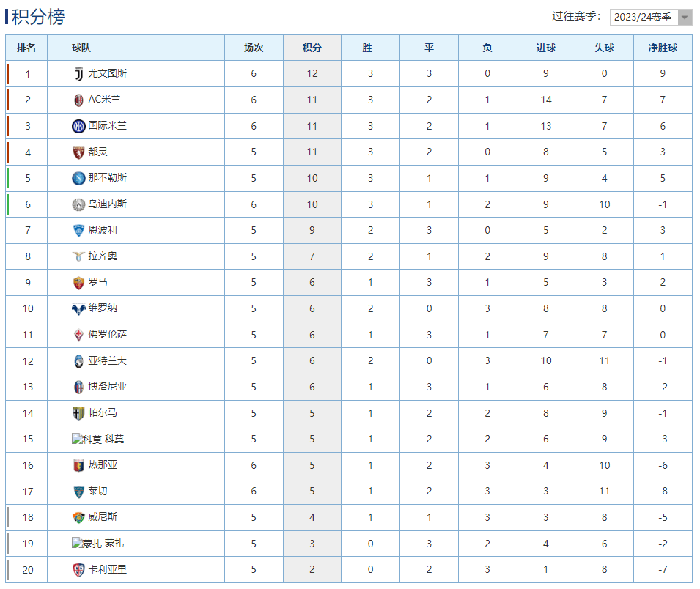Click the 进球 column header
Image resolution: width=700 pixels, height=589 pixels.
click(x=546, y=48)
